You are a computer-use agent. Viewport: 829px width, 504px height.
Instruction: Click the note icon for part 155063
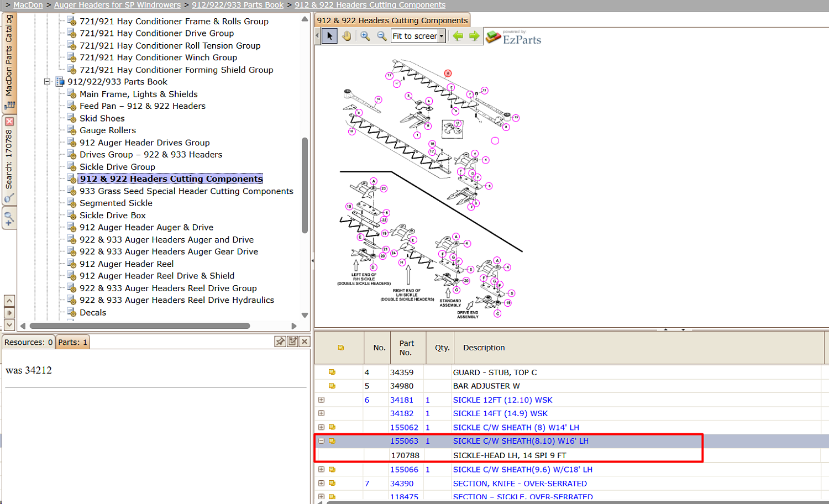[x=332, y=441]
